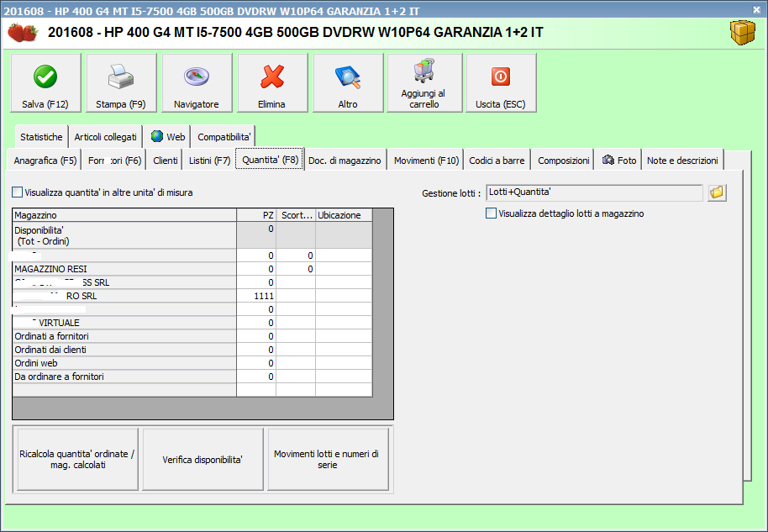This screenshot has height=532, width=768.
Task: Click the Disponibilita' (Tot - Ordini) row
Action: 192,235
